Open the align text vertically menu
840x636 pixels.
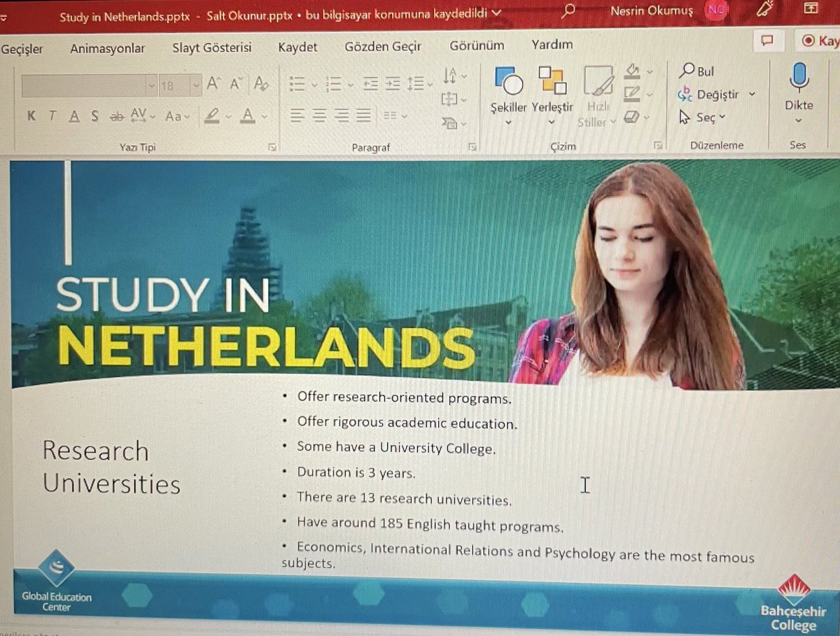tap(454, 99)
